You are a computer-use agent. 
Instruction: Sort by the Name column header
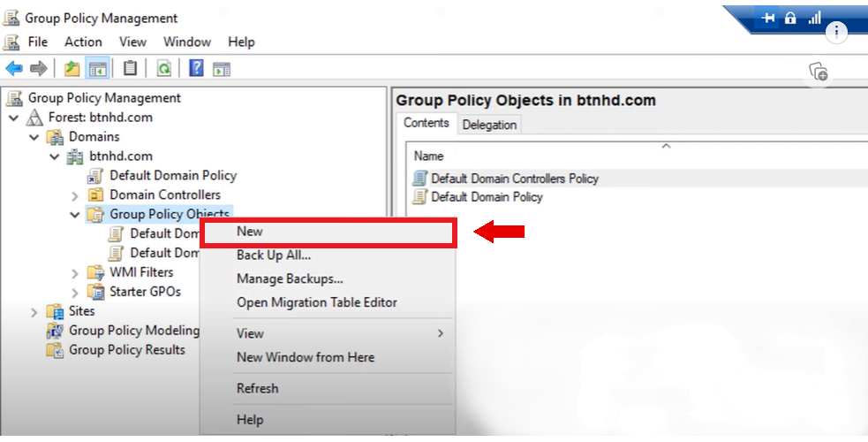click(x=428, y=156)
